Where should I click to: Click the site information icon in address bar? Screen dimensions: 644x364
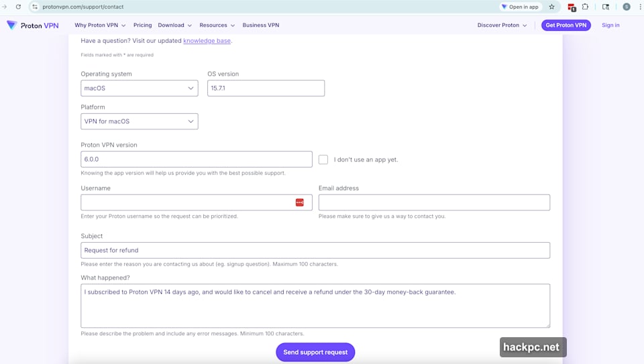click(35, 7)
